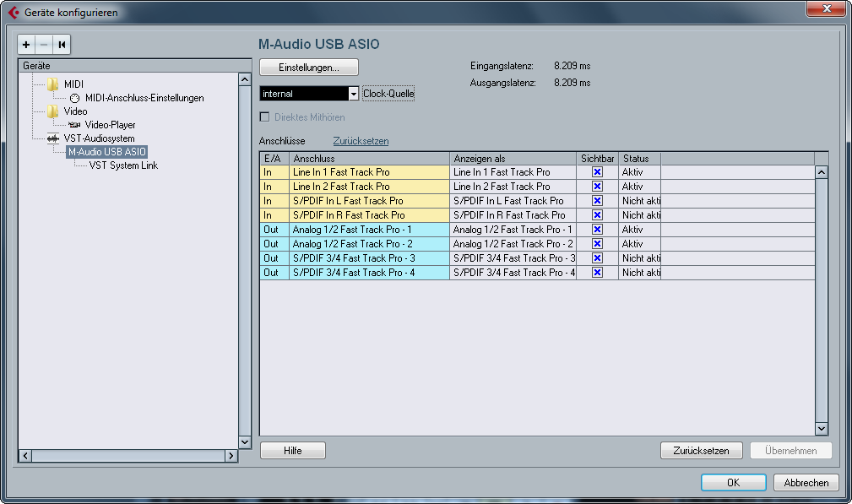This screenshot has height=504, width=852.
Task: Click device tree scroll left arrow
Action: coord(25,456)
